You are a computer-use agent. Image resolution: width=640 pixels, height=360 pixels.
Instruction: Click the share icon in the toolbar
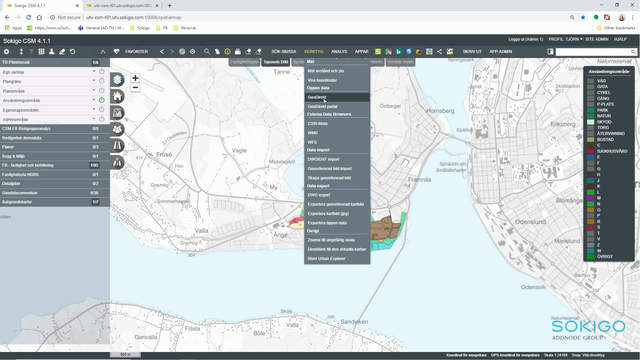(439, 52)
